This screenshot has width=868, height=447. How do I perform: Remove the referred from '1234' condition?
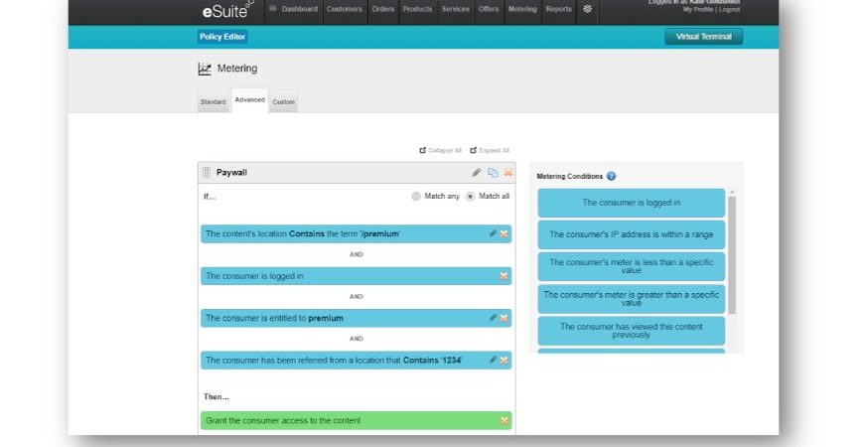(x=504, y=360)
